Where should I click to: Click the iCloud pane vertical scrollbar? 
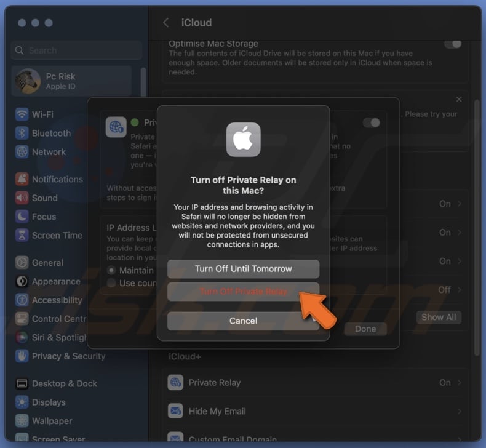click(x=477, y=228)
